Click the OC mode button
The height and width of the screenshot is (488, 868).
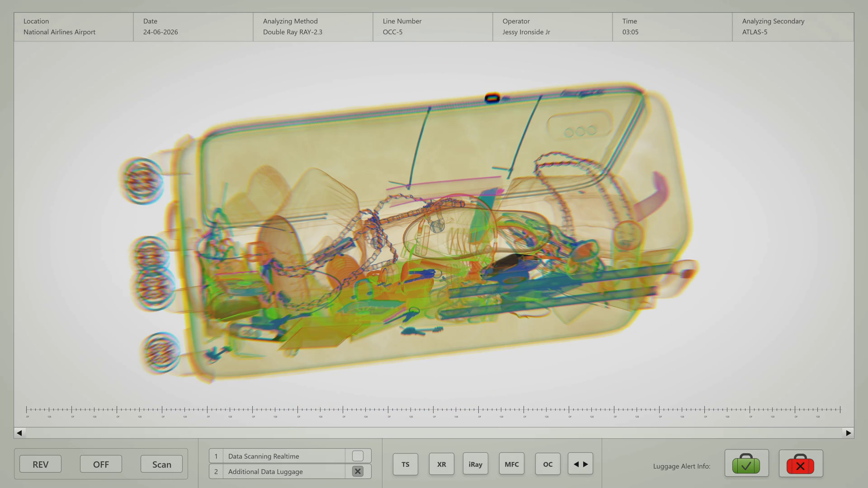tap(547, 464)
